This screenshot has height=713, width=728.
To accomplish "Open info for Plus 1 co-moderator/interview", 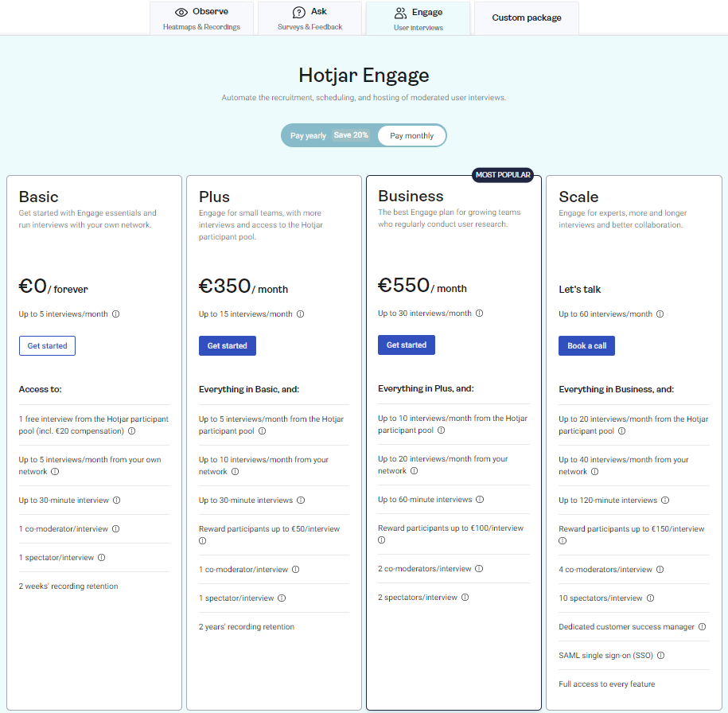I will 296,570.
